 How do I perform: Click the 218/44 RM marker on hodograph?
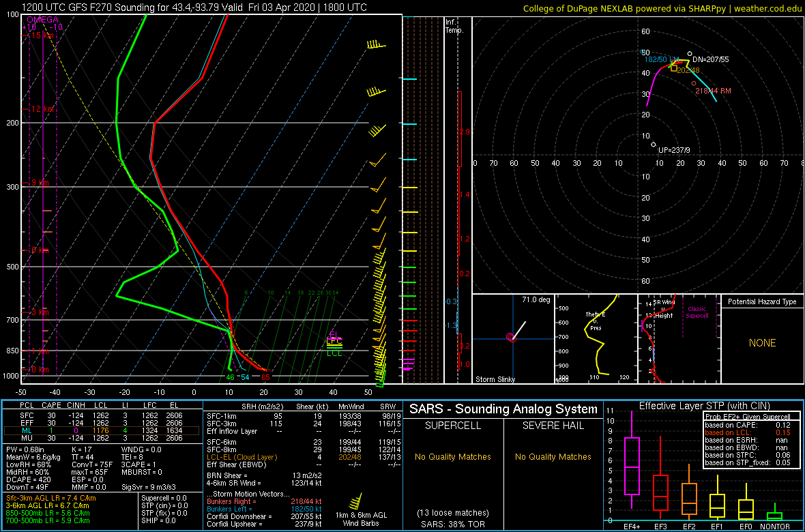(694, 83)
